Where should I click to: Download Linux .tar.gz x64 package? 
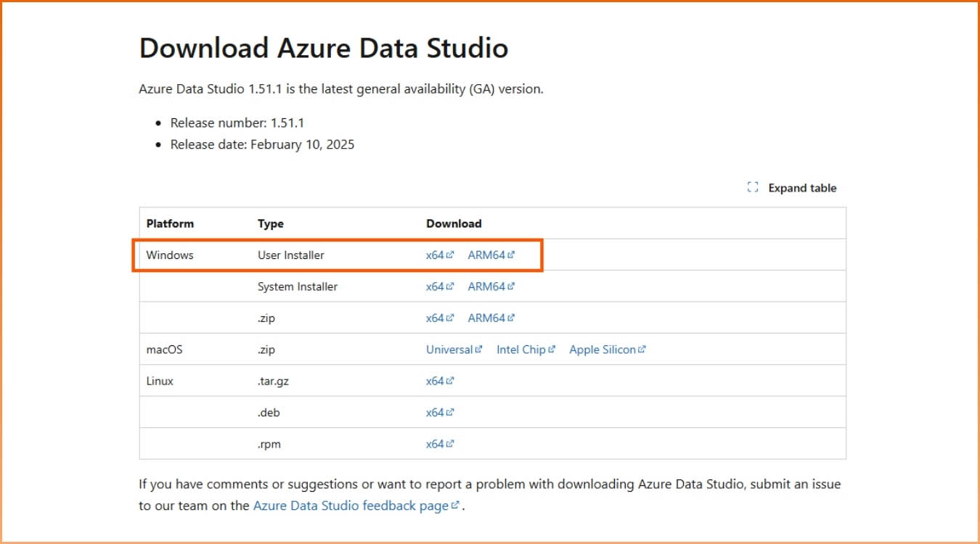tap(440, 381)
